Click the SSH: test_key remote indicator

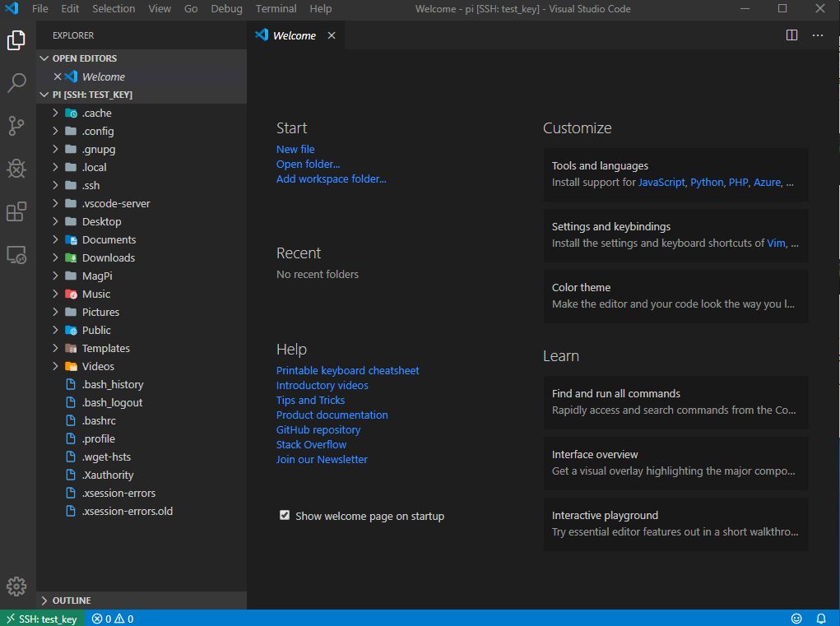tap(42, 619)
